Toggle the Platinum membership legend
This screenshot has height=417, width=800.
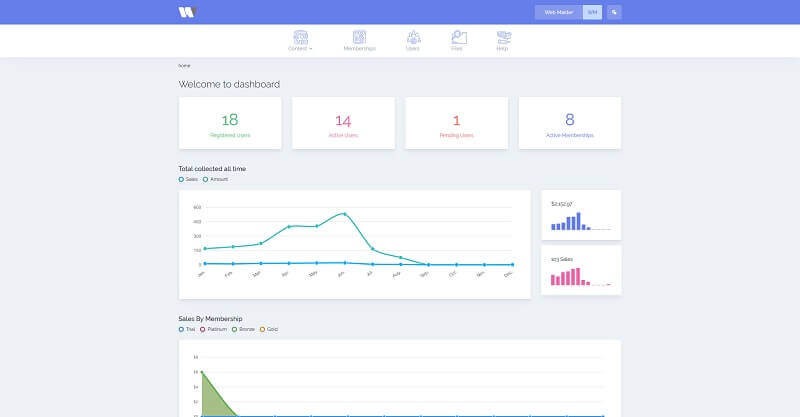click(x=213, y=329)
